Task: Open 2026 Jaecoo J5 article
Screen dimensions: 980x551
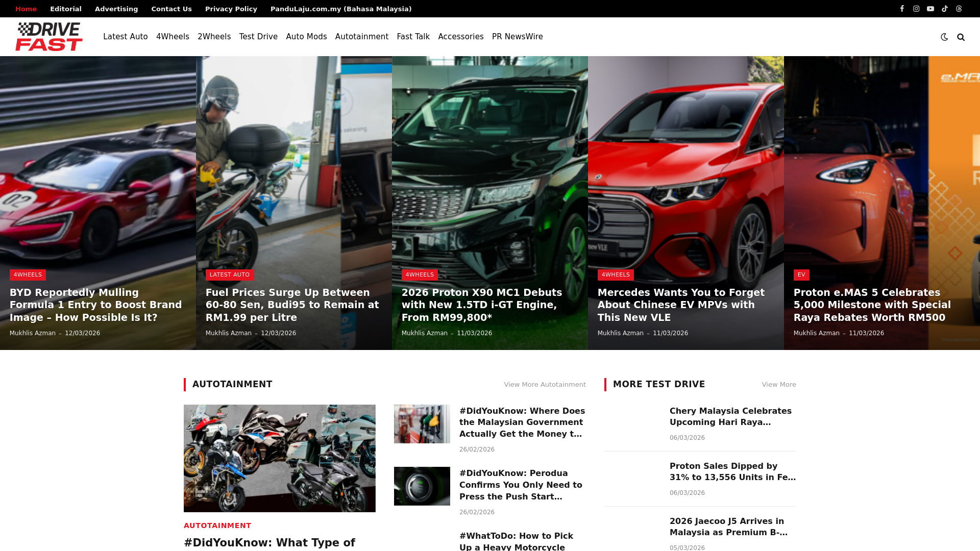Action: click(728, 527)
